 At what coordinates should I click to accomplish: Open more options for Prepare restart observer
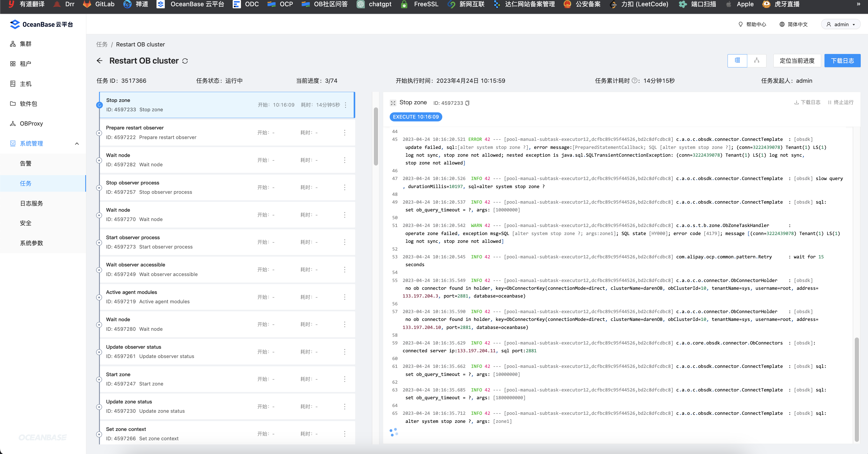[344, 133]
